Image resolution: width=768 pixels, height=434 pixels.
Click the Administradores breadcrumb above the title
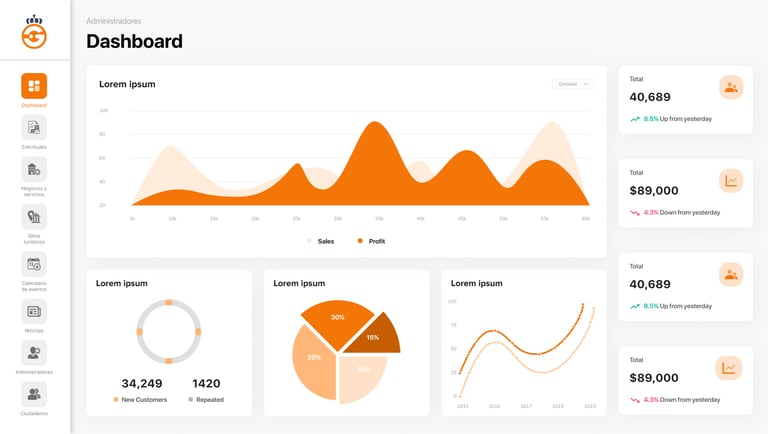[x=114, y=21]
